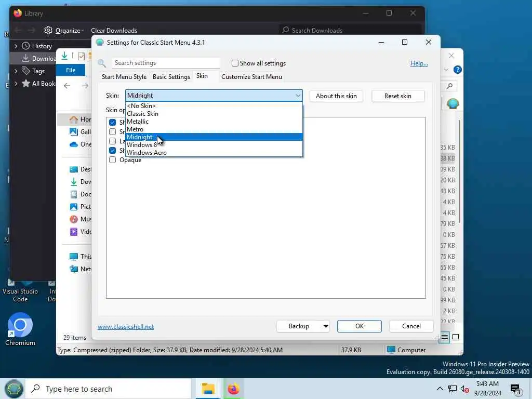Choose Metallic from the skin list

214,122
